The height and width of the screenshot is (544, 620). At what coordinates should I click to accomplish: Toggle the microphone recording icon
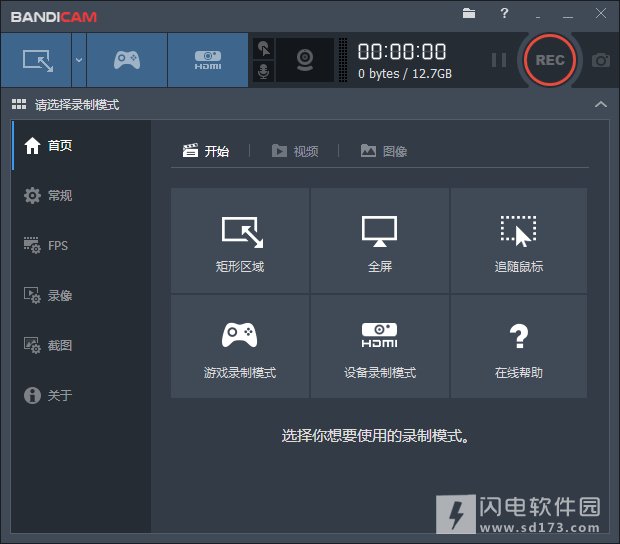tap(263, 72)
